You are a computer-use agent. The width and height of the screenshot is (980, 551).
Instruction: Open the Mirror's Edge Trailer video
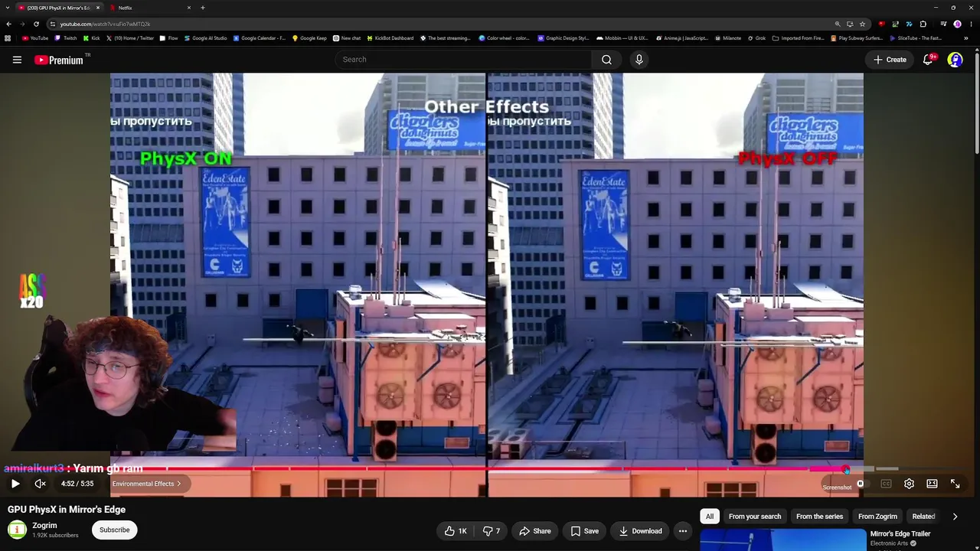coord(900,533)
